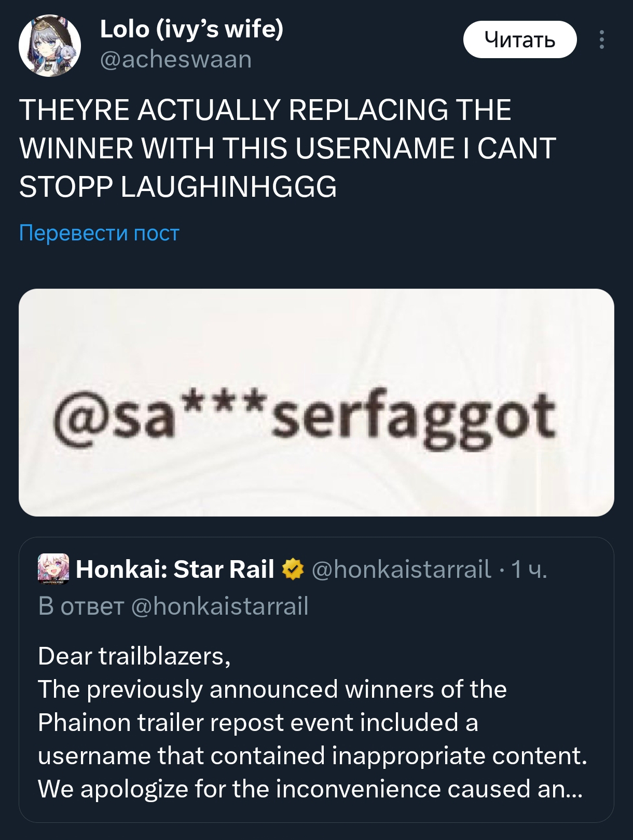Screen dimensions: 633x840
Task: Click the main post text starting THEYRE ACTUALLY
Action: 265,110
